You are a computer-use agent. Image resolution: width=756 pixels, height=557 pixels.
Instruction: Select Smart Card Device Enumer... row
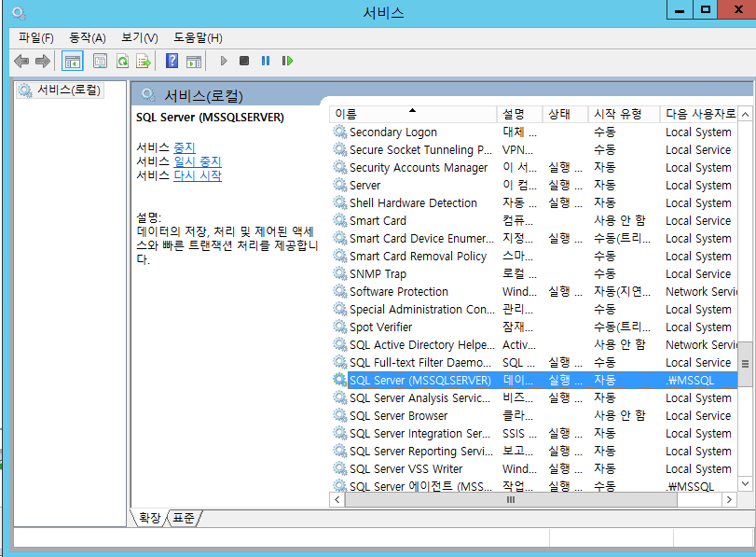(x=534, y=239)
